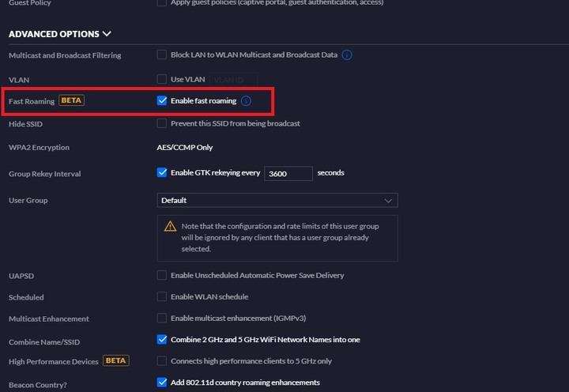This screenshot has width=569, height=392.
Task: Click the VLAN ID input field
Action: point(234,80)
